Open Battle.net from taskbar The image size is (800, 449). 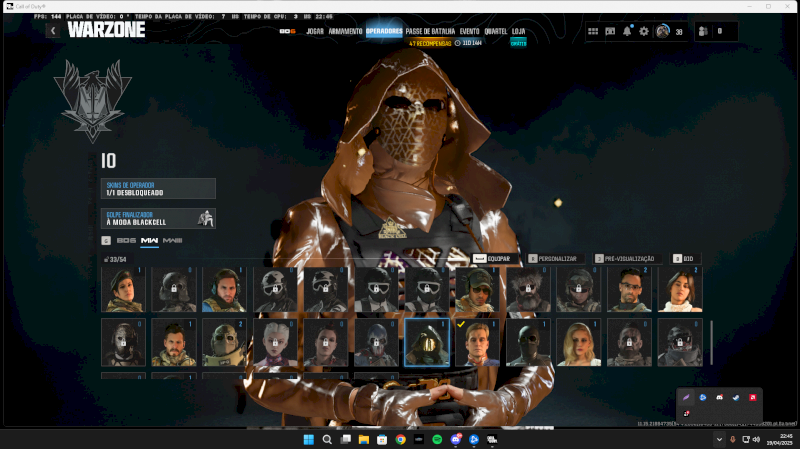tap(474, 439)
